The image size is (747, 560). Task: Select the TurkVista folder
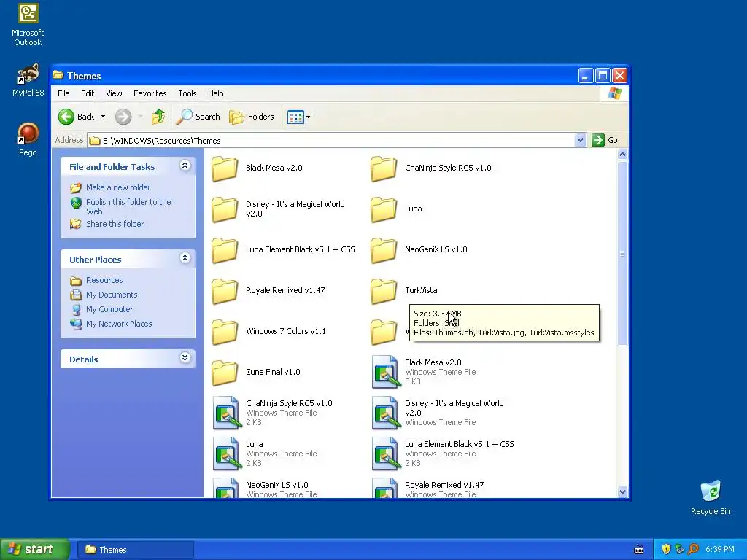404,290
